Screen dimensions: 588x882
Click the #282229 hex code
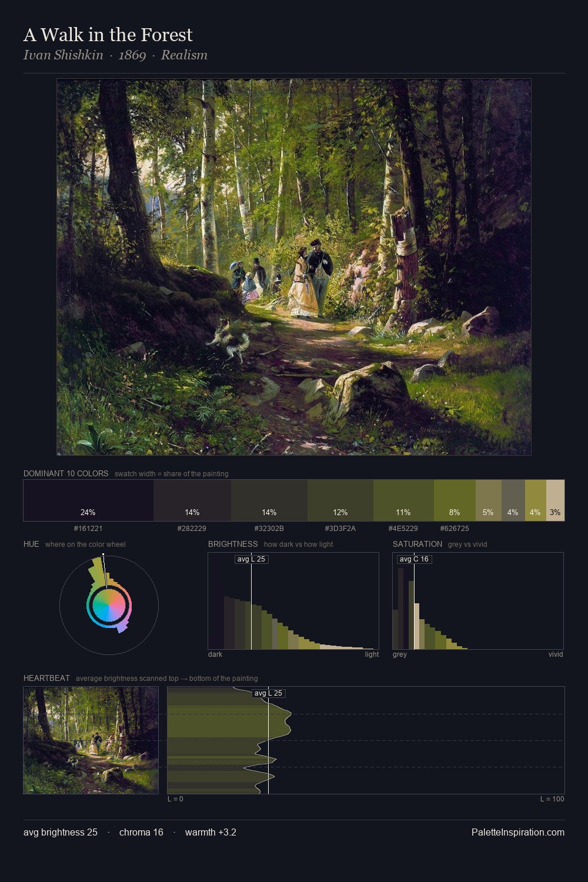point(192,529)
